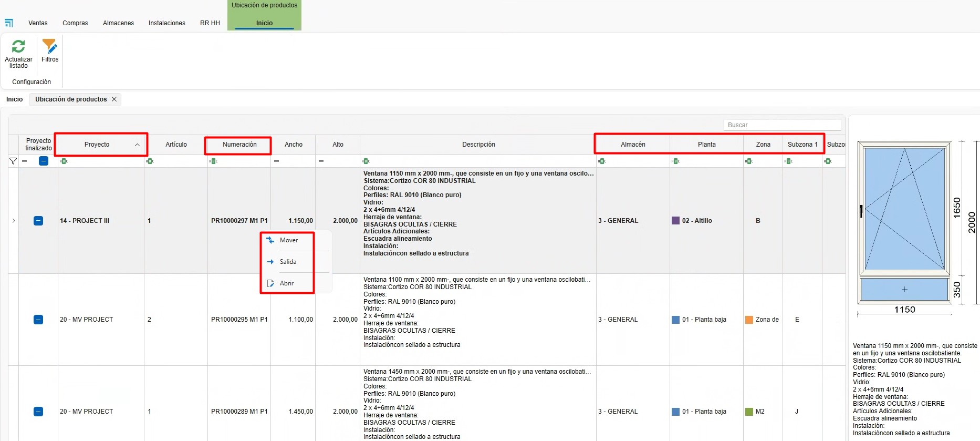Close the Ubicación de productos tab
Screen dimensions: 980x441
point(114,99)
